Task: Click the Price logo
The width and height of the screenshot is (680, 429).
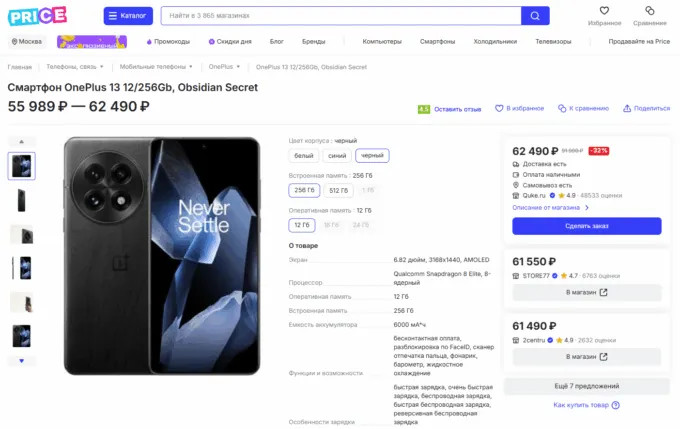Action: (37, 15)
